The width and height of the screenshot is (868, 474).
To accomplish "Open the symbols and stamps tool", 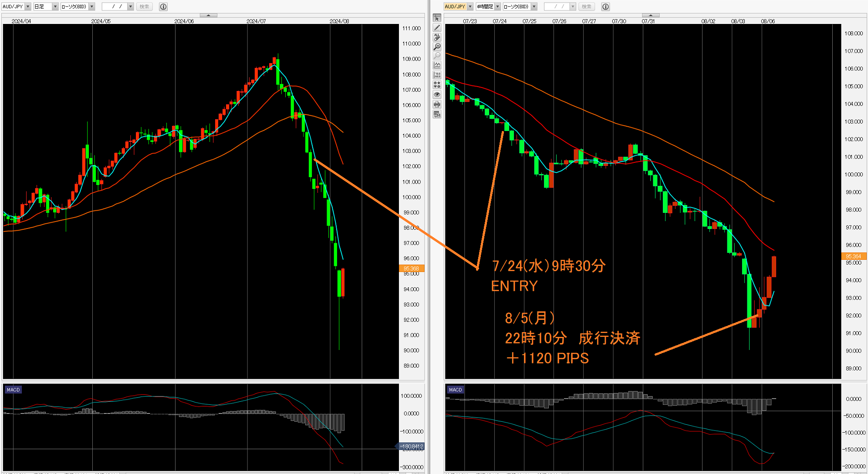I will point(437,84).
